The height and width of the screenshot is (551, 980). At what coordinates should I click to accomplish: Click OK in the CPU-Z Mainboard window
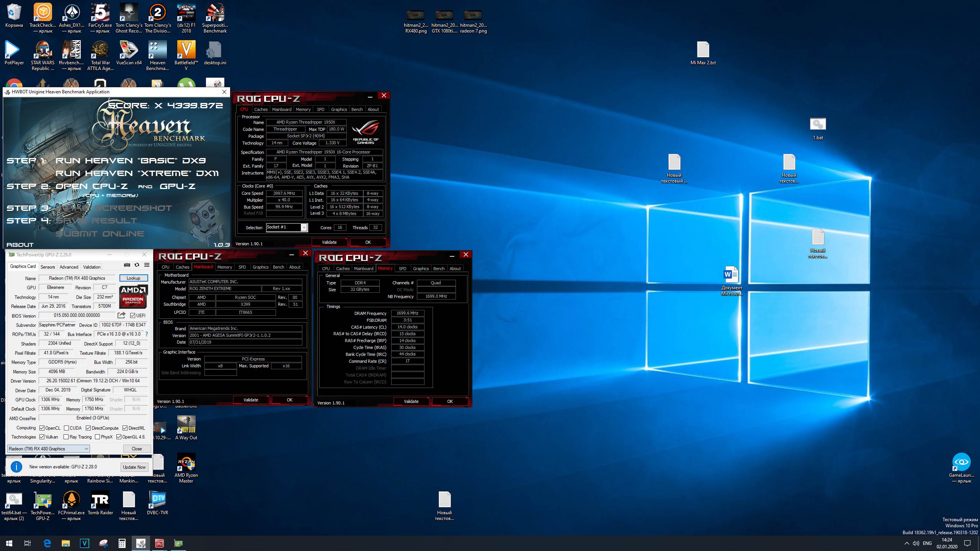[x=289, y=400]
